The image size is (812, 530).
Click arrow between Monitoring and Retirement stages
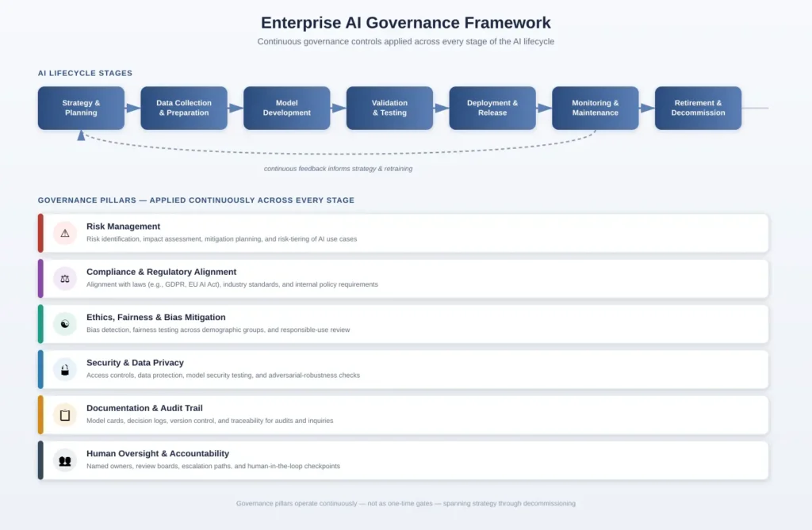pos(647,108)
